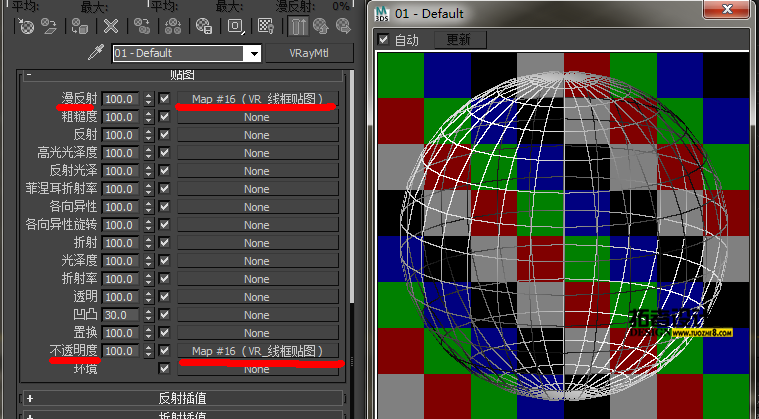Click the 3DS icon in preview window title
The width and height of the screenshot is (759, 419).
[x=382, y=14]
